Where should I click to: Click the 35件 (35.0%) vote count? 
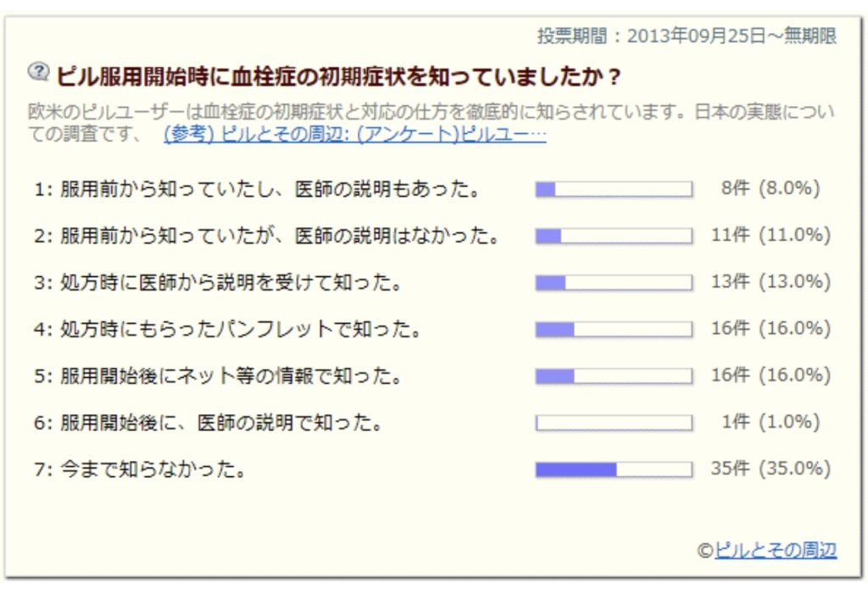(x=771, y=469)
